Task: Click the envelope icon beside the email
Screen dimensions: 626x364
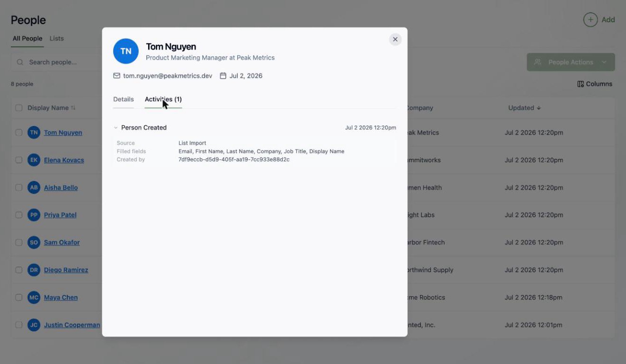Action: [x=116, y=76]
